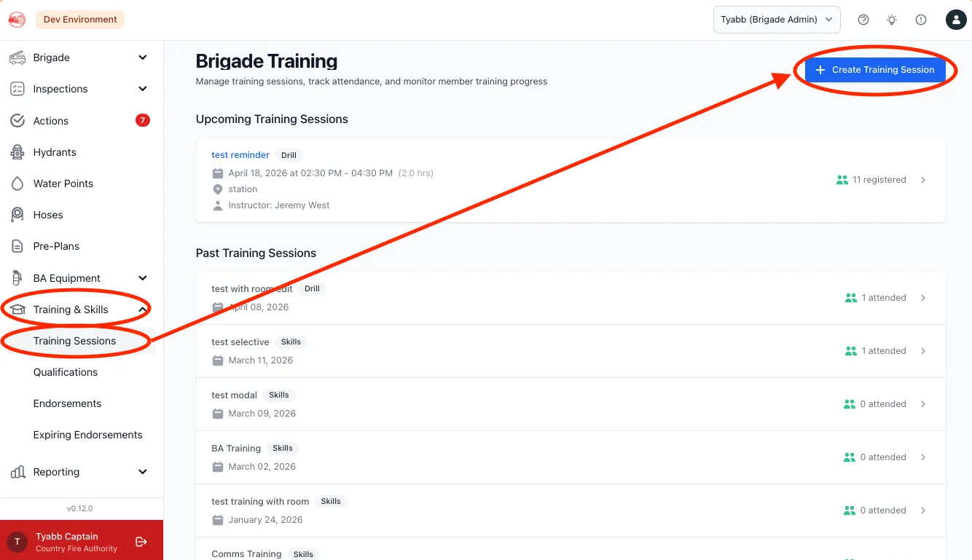Viewport: 972px width, 560px height.
Task: Open Actions with the red 7 badge
Action: [x=79, y=121]
